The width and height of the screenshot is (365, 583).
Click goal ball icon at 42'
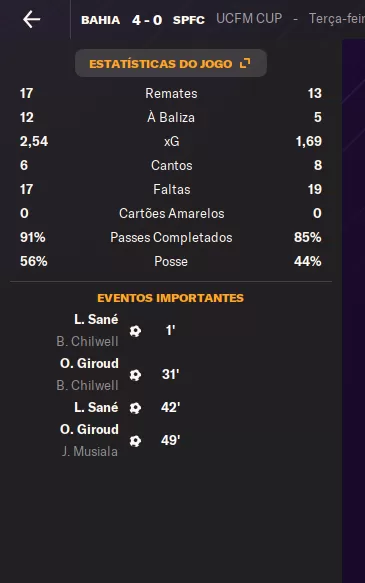click(135, 408)
